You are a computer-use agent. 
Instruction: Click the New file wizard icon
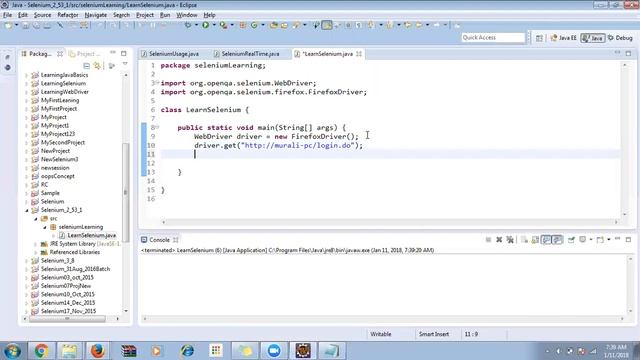(8, 25)
